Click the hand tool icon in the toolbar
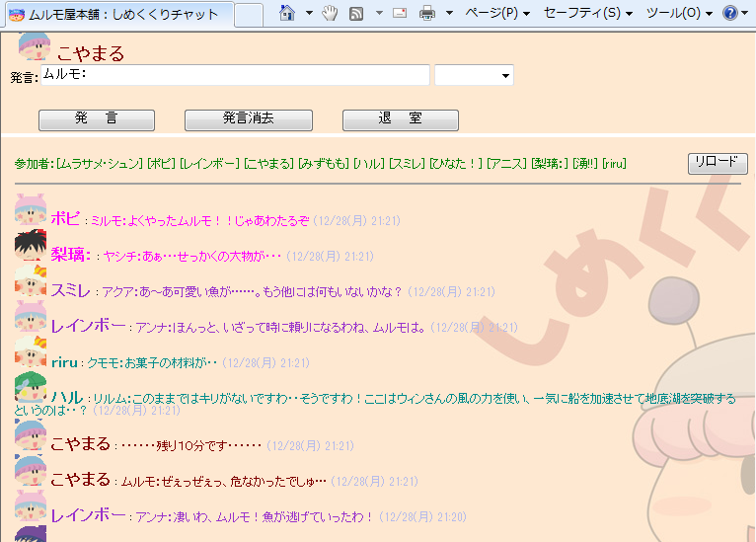This screenshot has height=542, width=756. (x=331, y=13)
